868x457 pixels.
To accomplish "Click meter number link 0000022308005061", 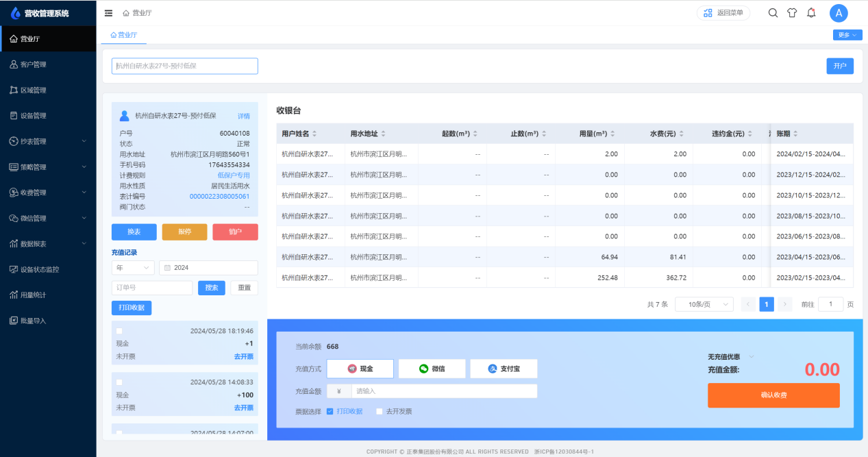I will pos(220,196).
